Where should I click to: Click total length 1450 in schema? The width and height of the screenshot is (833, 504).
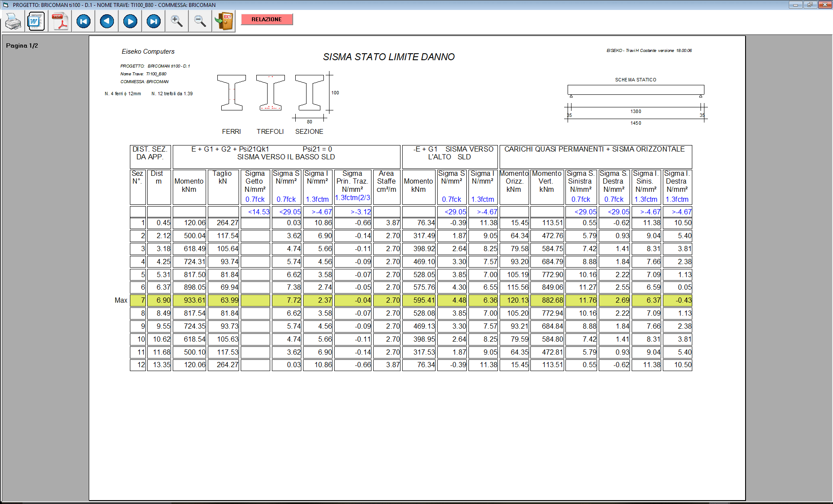pyautogui.click(x=636, y=123)
